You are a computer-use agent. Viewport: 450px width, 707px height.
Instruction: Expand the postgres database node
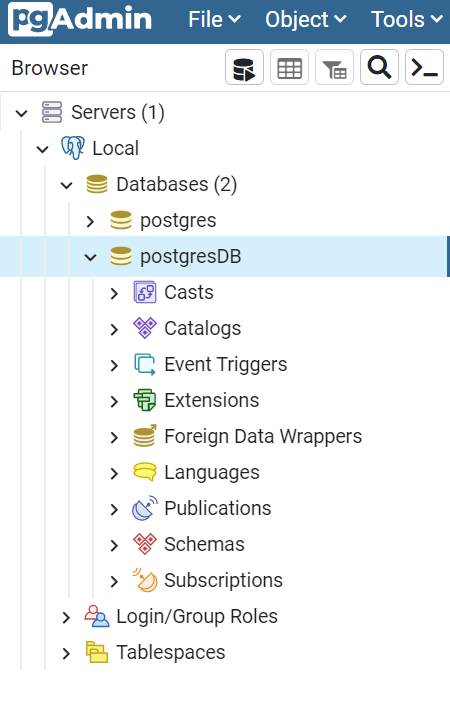tap(90, 221)
